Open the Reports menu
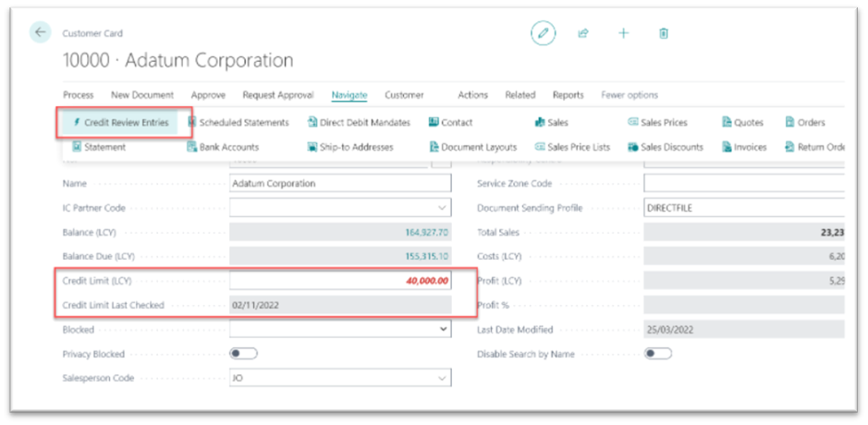 (568, 95)
